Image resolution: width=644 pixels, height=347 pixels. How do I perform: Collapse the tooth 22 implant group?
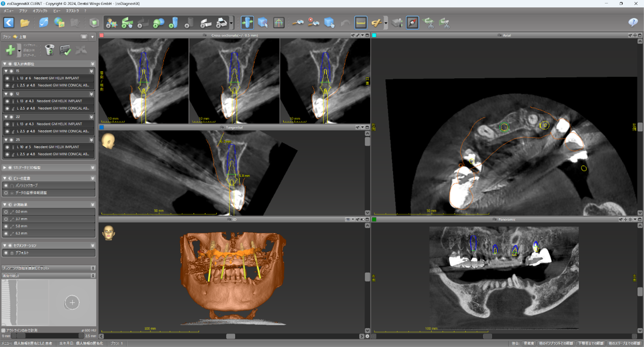5,117
